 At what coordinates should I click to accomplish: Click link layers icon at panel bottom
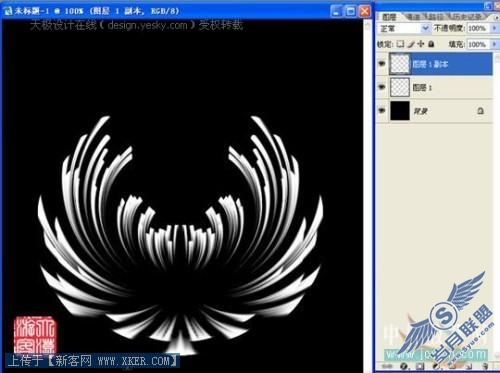[x=387, y=366]
